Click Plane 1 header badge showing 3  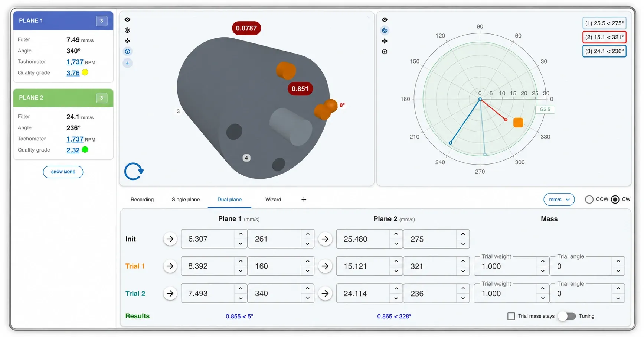[x=101, y=21]
